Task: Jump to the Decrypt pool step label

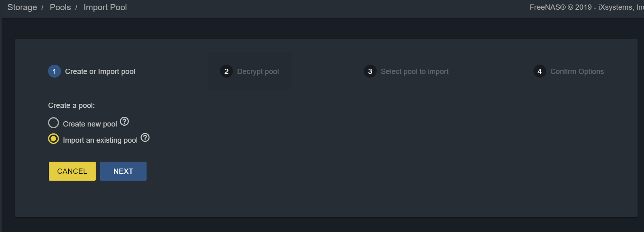Action: 258,72
